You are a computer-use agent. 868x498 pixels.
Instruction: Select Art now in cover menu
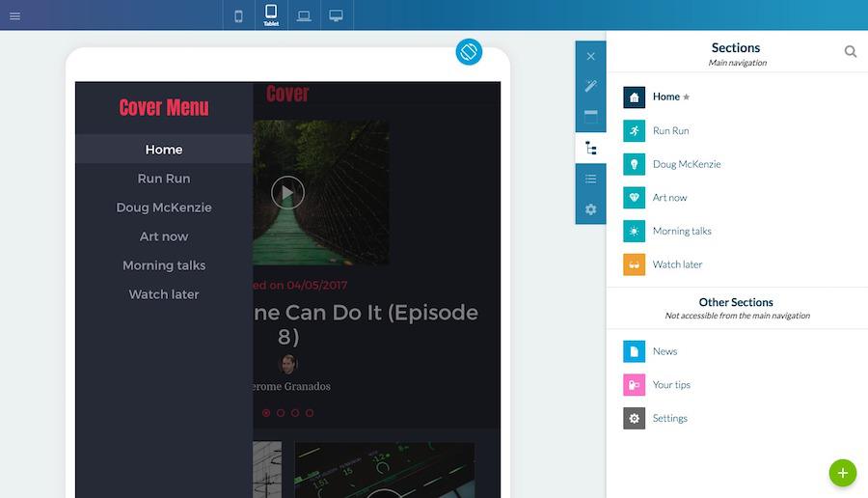click(x=164, y=236)
